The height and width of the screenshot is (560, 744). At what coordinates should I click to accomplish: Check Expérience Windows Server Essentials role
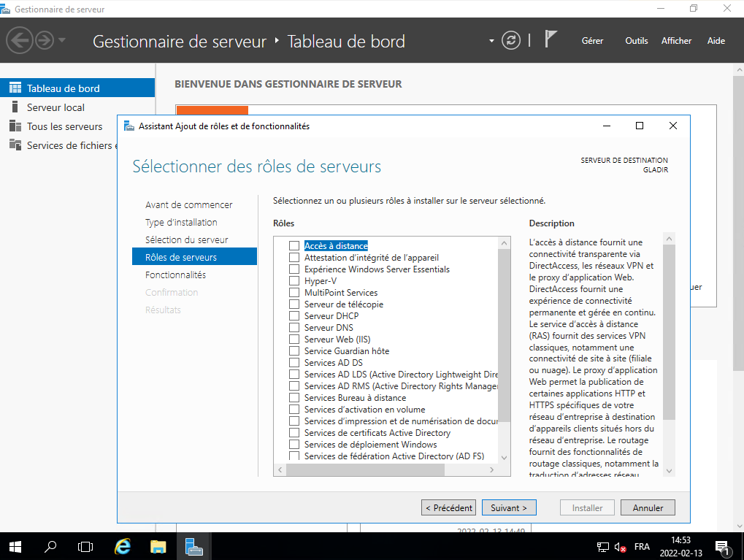click(294, 269)
